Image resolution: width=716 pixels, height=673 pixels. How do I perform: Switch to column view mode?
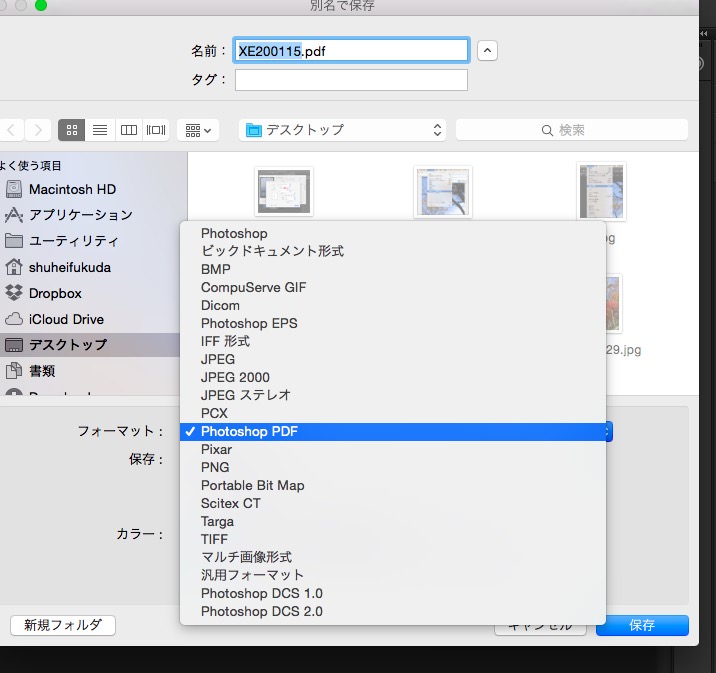pos(129,131)
